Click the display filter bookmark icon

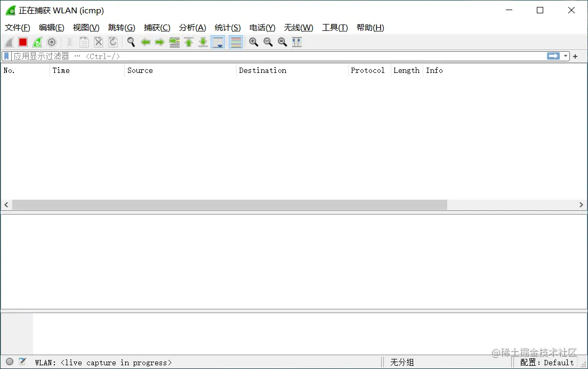pyautogui.click(x=6, y=56)
